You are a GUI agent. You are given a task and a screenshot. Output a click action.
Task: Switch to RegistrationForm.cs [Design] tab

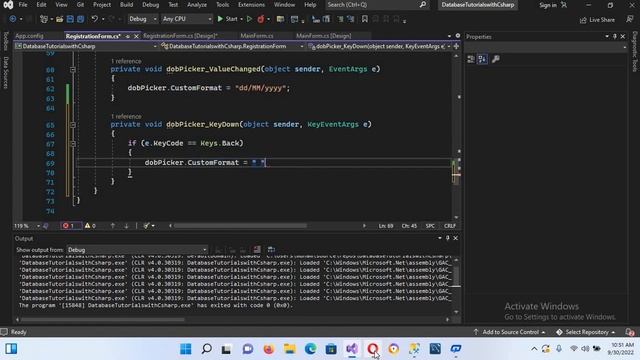click(180, 36)
